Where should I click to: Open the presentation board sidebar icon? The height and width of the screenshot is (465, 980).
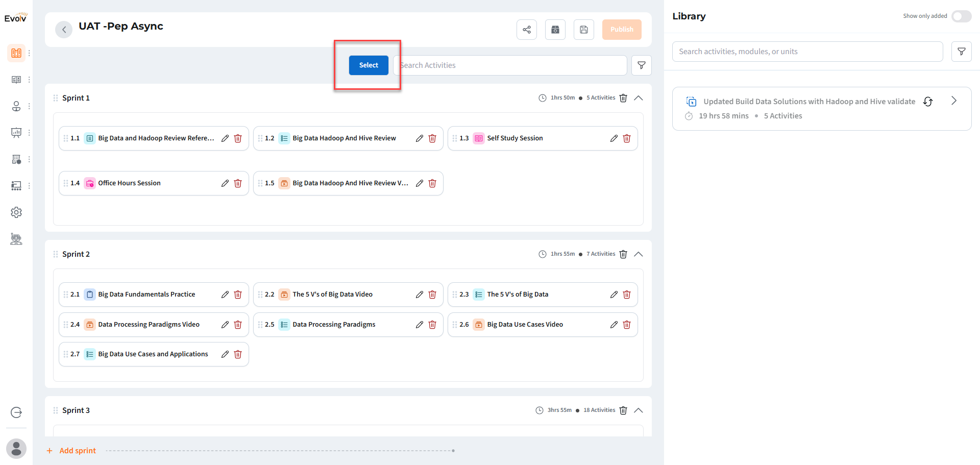click(16, 133)
